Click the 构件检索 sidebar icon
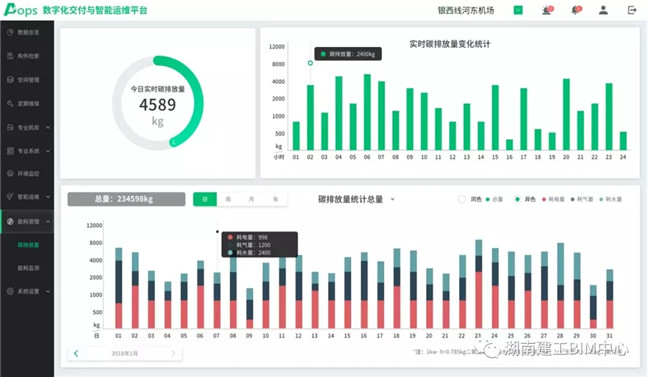 coord(10,56)
